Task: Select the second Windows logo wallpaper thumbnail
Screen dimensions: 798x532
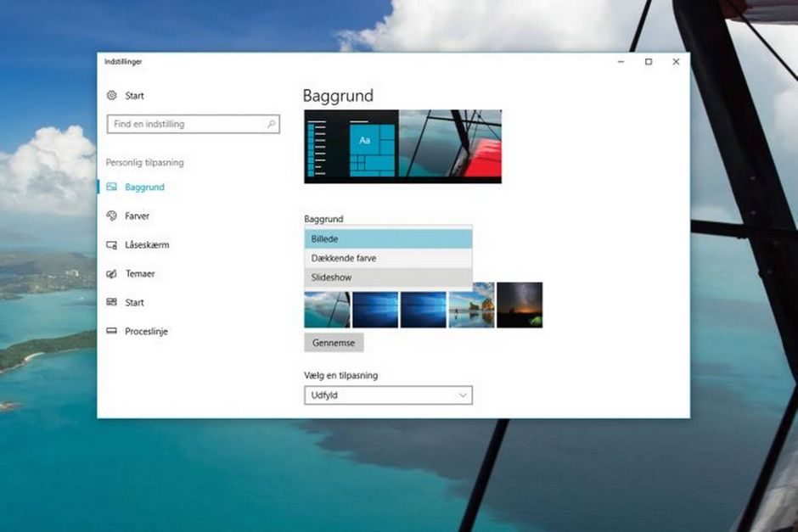Action: click(x=424, y=309)
